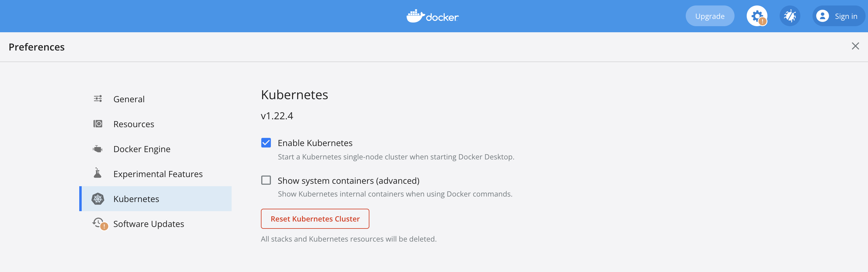Check Show system containers (advanced)
Image resolution: width=868 pixels, height=272 pixels.
pyautogui.click(x=266, y=180)
